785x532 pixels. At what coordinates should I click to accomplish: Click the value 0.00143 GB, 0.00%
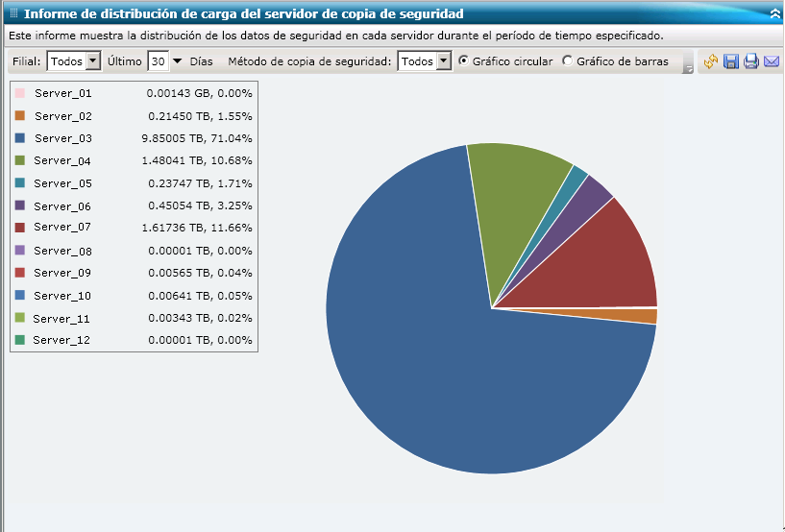pyautogui.click(x=199, y=93)
